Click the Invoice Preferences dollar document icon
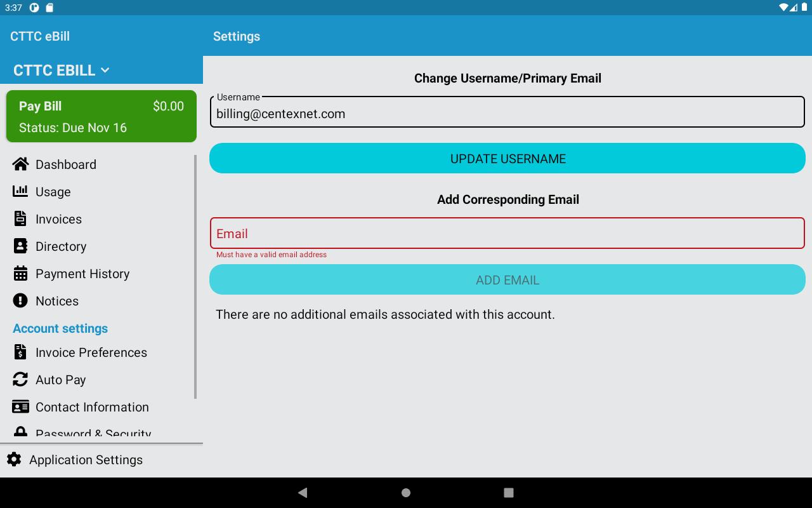 (20, 352)
